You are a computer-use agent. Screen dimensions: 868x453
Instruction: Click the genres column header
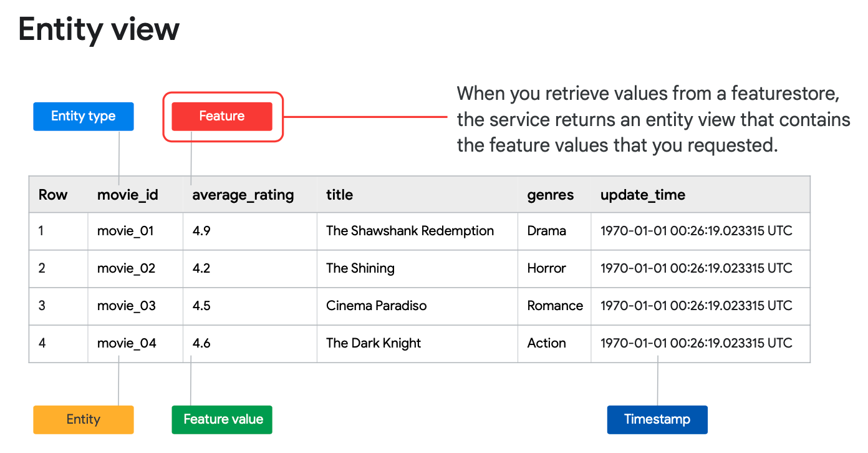click(x=550, y=195)
